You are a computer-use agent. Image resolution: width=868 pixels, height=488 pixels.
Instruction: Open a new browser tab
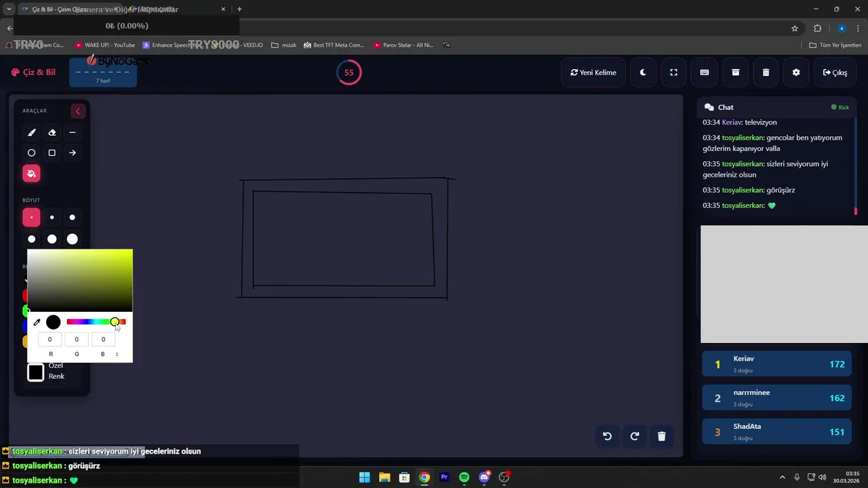tap(239, 9)
